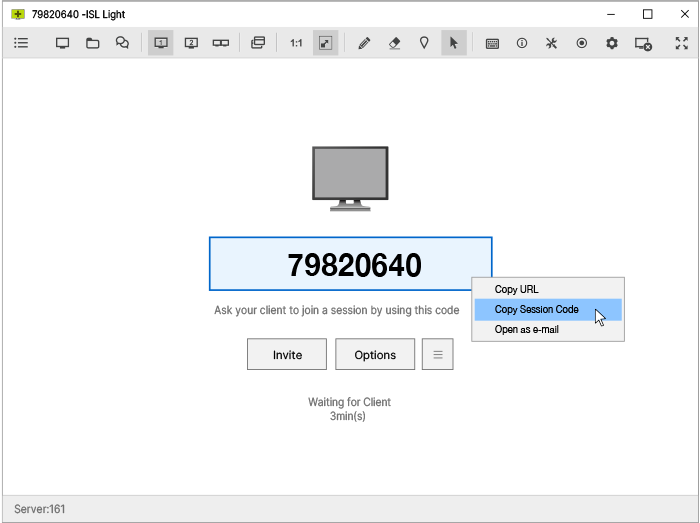Viewport: 700px width, 523px height.
Task: Click the record session icon
Action: coord(581,44)
